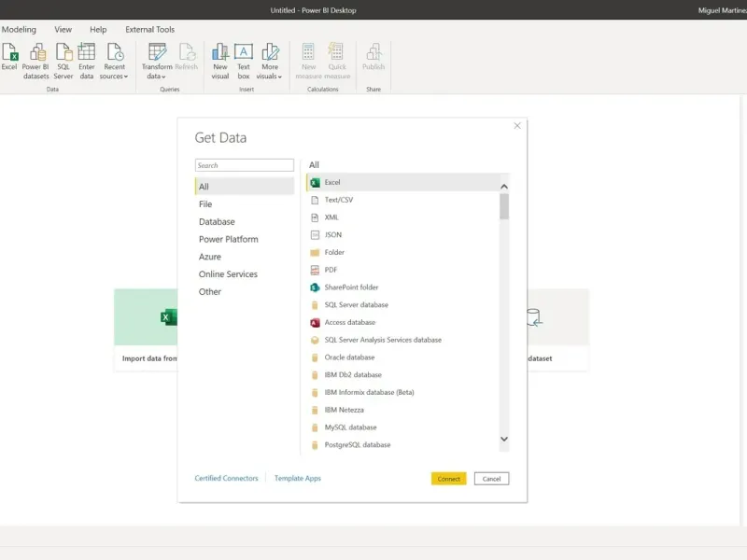
Task: Select the Oracle database icon
Action: coord(315,357)
